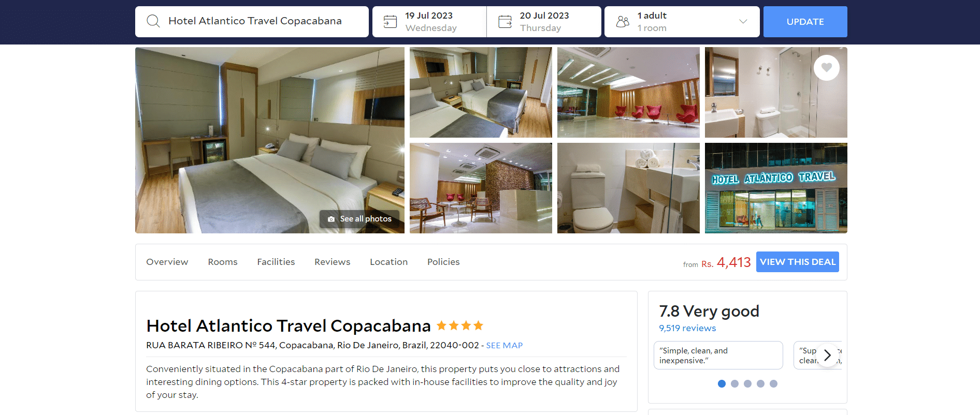
Task: Open the SEE MAP link
Action: [x=504, y=345]
